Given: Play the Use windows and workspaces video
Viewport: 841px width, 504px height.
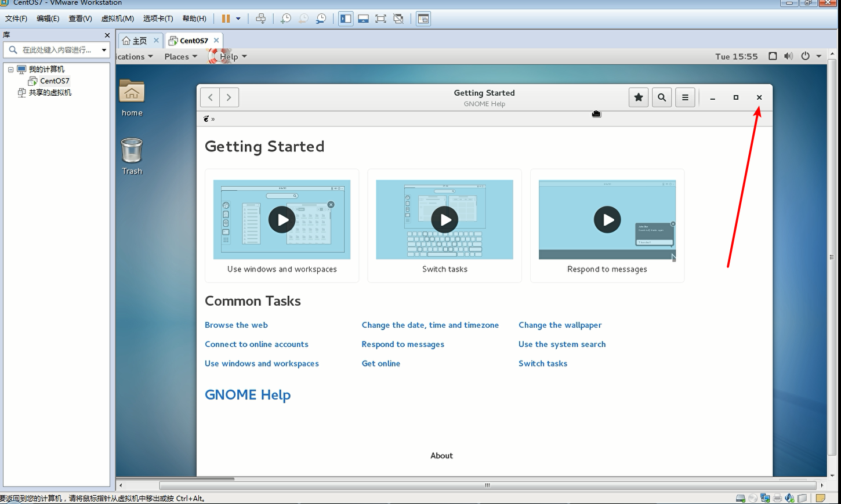Looking at the screenshot, I should click(x=282, y=220).
